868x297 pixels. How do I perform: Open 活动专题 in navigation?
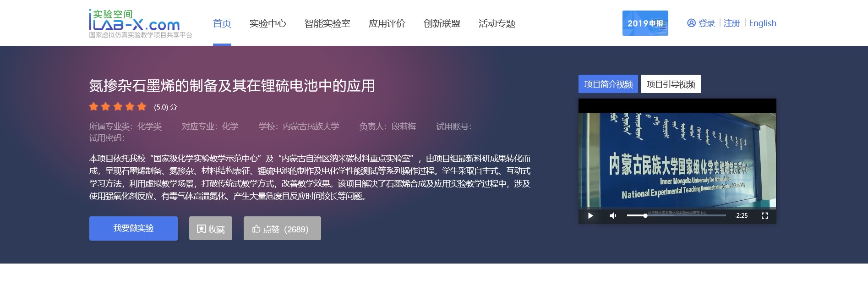click(497, 23)
